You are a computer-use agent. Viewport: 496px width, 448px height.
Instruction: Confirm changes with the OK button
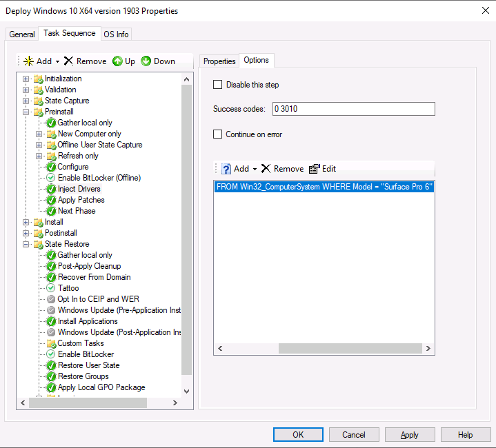(x=298, y=435)
